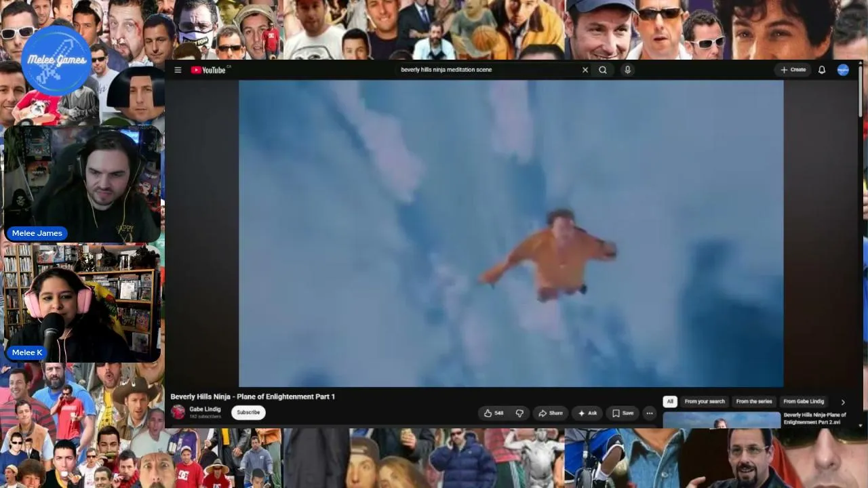Open Gabe Lindig's channel avatar
The height and width of the screenshot is (488, 868).
pos(178,412)
